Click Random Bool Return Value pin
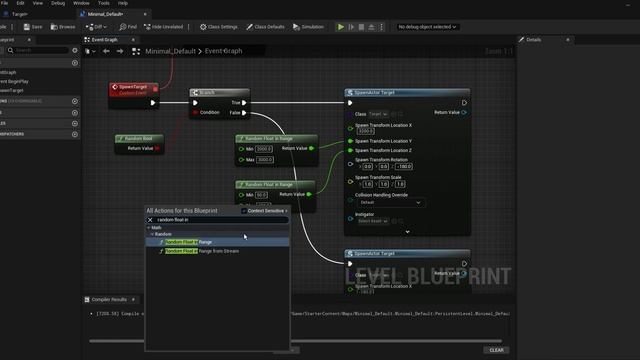 coord(157,148)
